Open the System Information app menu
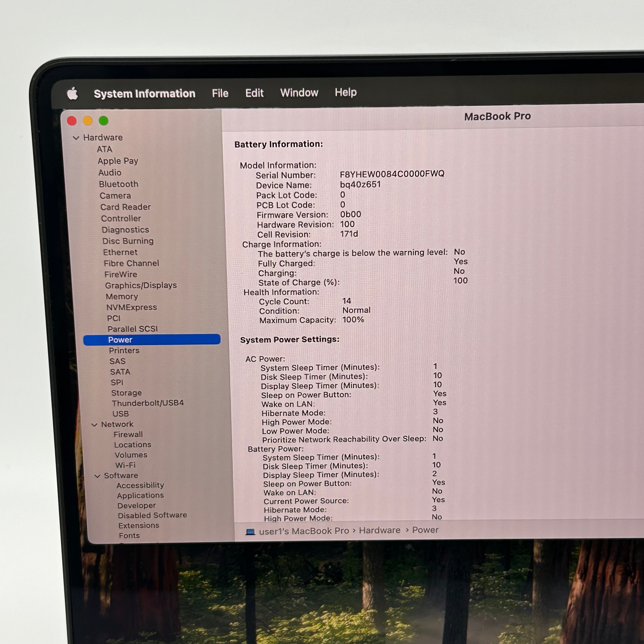 (x=144, y=94)
